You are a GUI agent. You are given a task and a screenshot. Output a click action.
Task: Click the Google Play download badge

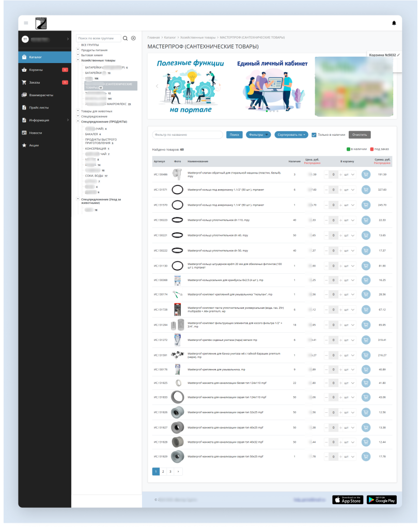381,500
